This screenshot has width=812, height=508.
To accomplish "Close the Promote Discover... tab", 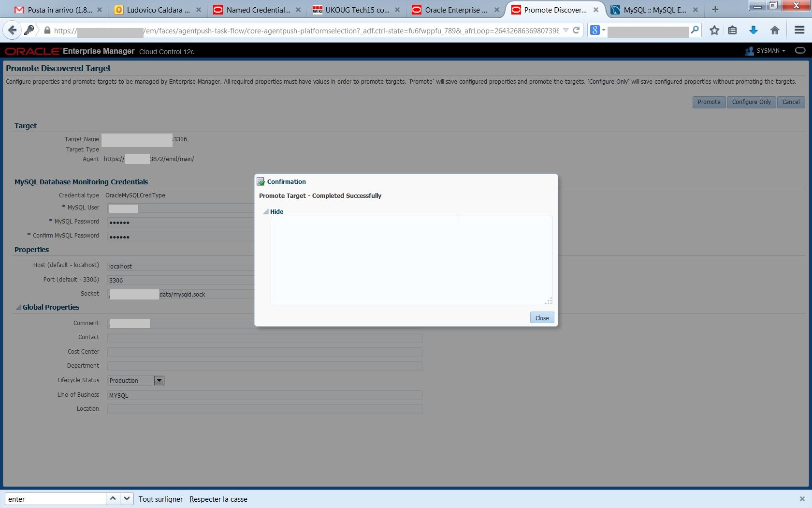I will [x=596, y=10].
